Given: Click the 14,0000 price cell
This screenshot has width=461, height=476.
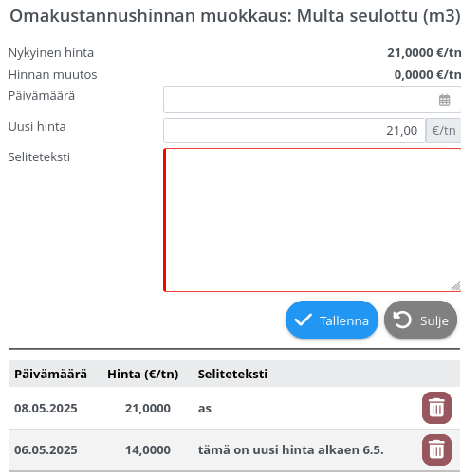Looking at the screenshot, I should 148,449.
